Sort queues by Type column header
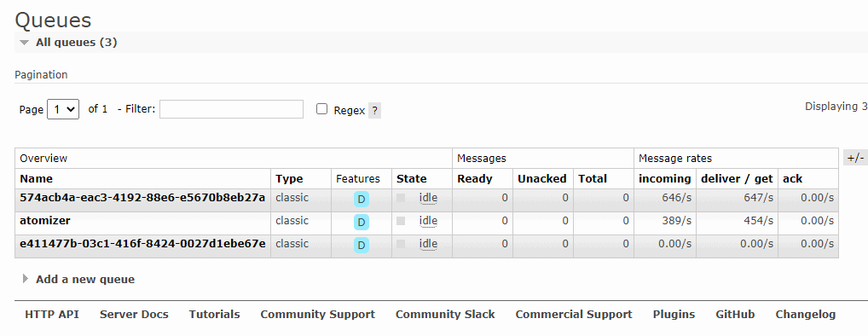The height and width of the screenshot is (336, 868). [x=290, y=179]
